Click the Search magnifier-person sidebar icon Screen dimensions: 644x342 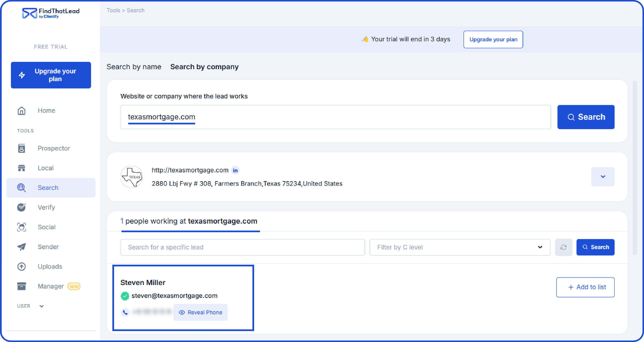21,188
